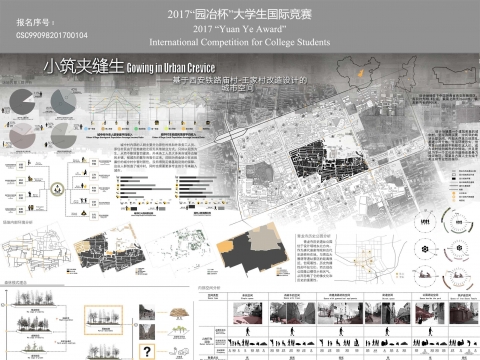Image resolution: width=480 pixels, height=360 pixels.
Task: Open the orange and grey land-use diagram
Action: click(253, 249)
